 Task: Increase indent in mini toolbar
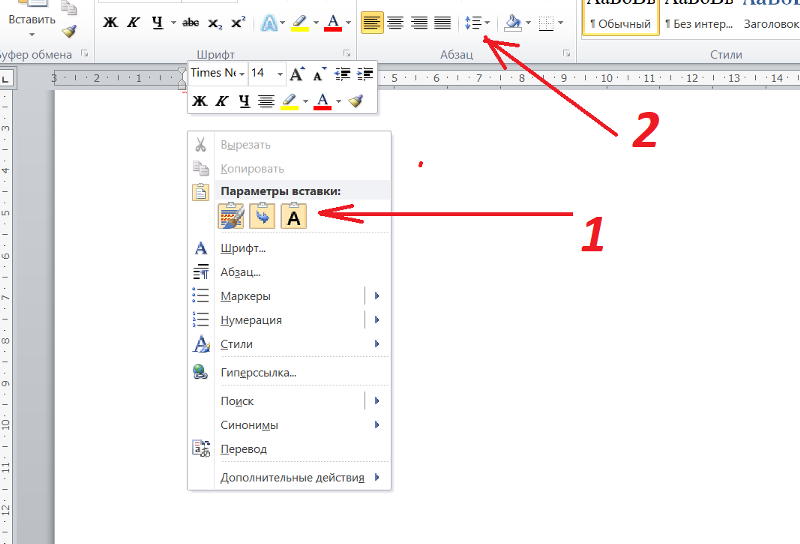point(365,74)
